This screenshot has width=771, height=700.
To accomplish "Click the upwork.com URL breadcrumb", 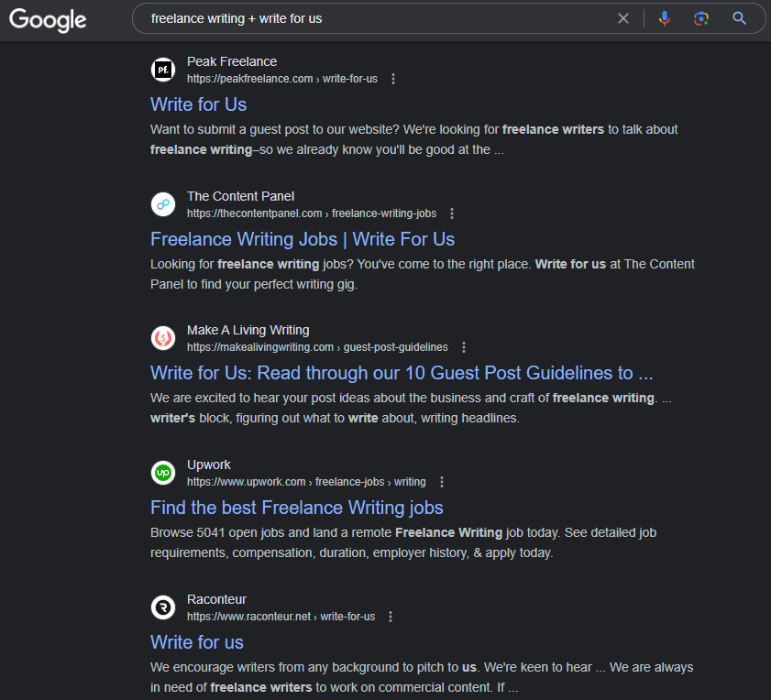I will tap(306, 482).
